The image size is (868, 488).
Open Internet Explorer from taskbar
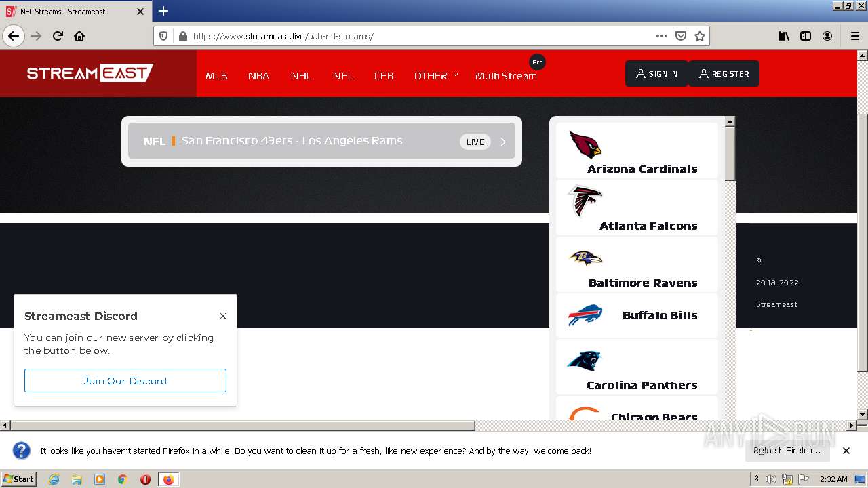click(54, 479)
